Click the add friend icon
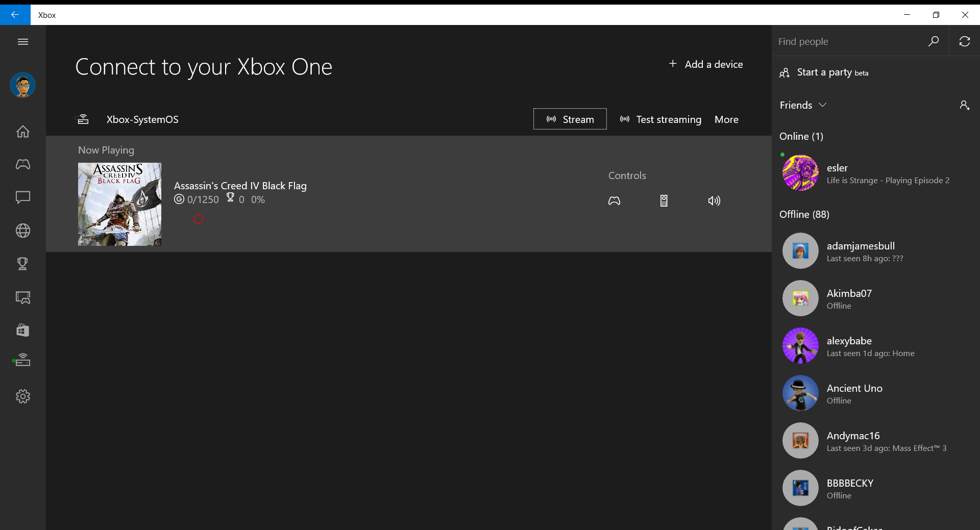Viewport: 980px width, 530px height. pos(965,105)
